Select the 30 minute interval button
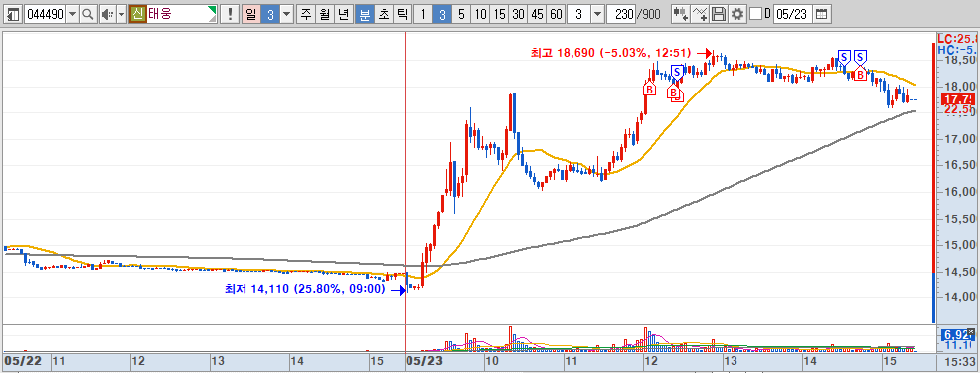This screenshot has width=980, height=373. 518,14
